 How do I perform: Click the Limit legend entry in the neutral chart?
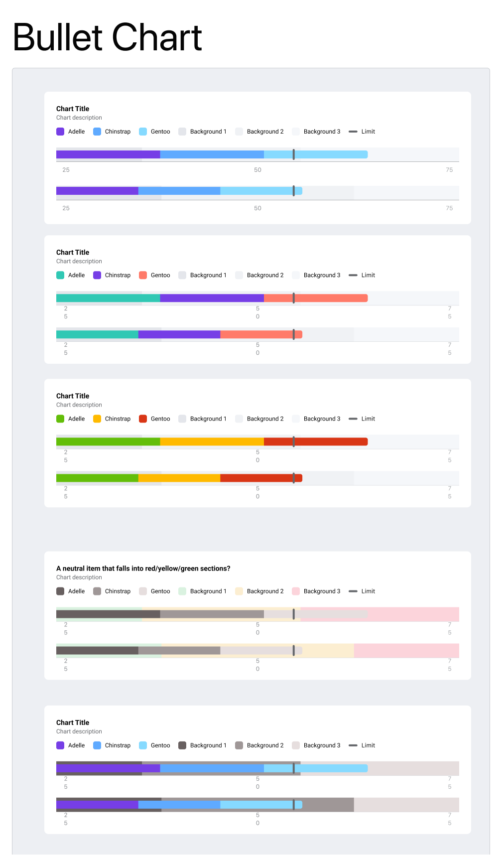pyautogui.click(x=362, y=591)
